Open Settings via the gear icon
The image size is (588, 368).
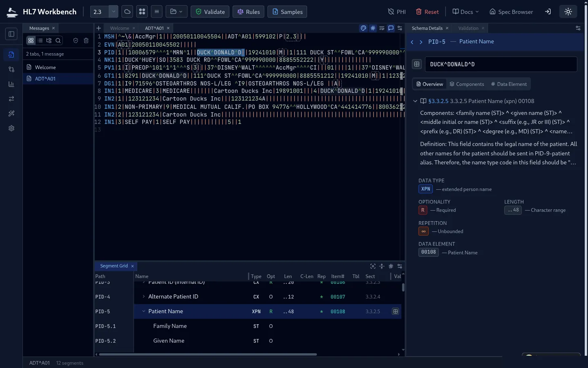[11, 128]
